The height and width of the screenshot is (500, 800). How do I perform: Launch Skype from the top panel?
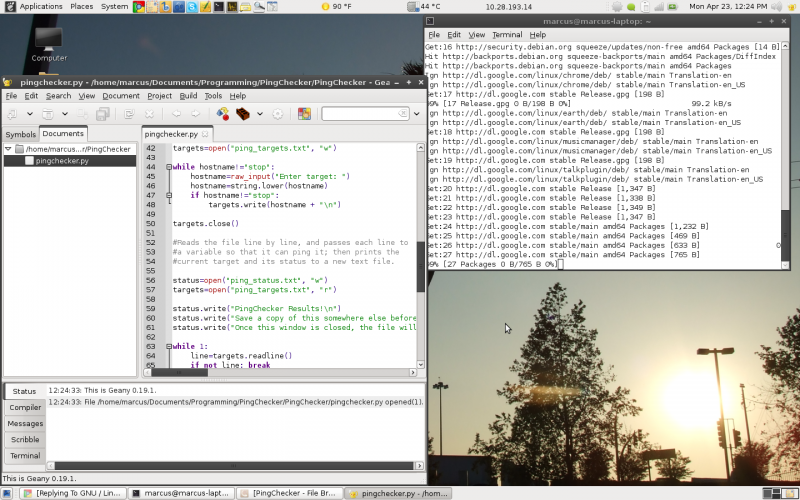[192, 7]
